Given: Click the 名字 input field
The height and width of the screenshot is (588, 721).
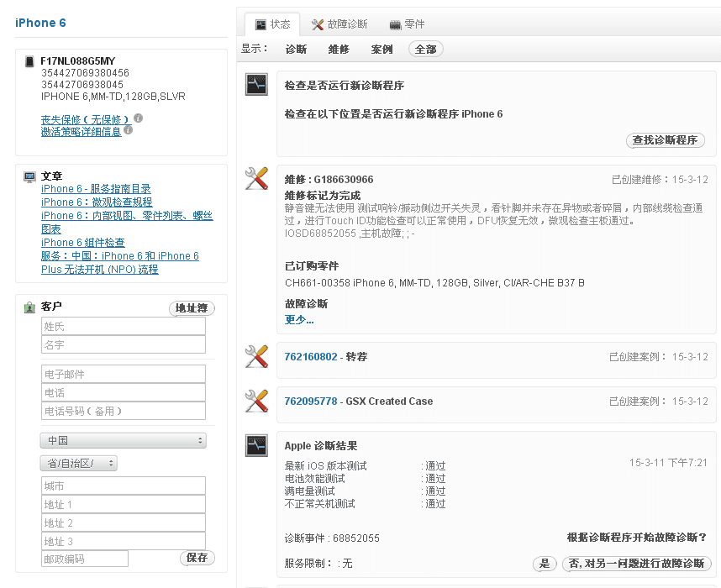Looking at the screenshot, I should [124, 344].
